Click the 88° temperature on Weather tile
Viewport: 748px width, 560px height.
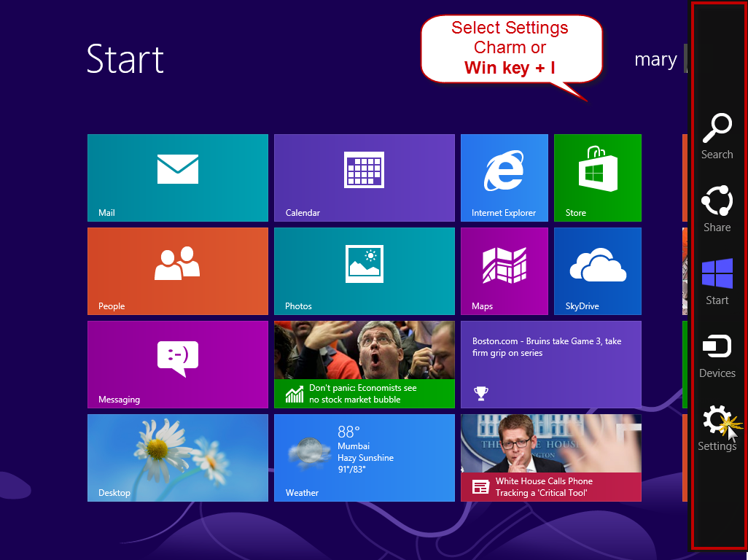348,432
